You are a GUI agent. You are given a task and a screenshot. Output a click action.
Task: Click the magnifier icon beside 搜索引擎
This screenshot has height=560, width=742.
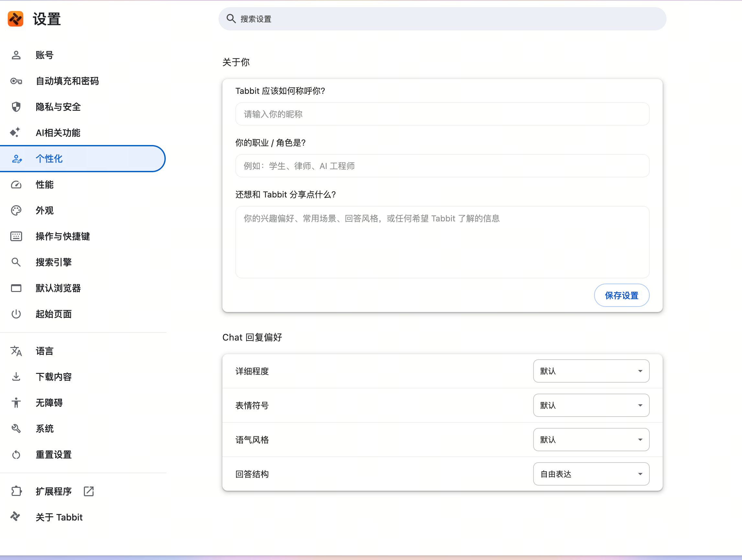pyautogui.click(x=16, y=262)
